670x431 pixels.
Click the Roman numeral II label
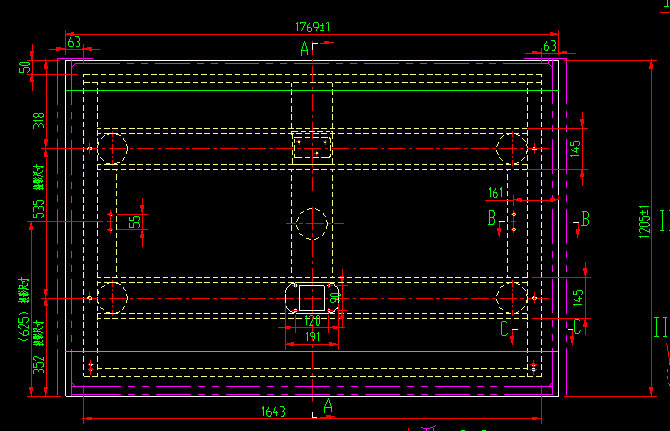[x=659, y=326]
